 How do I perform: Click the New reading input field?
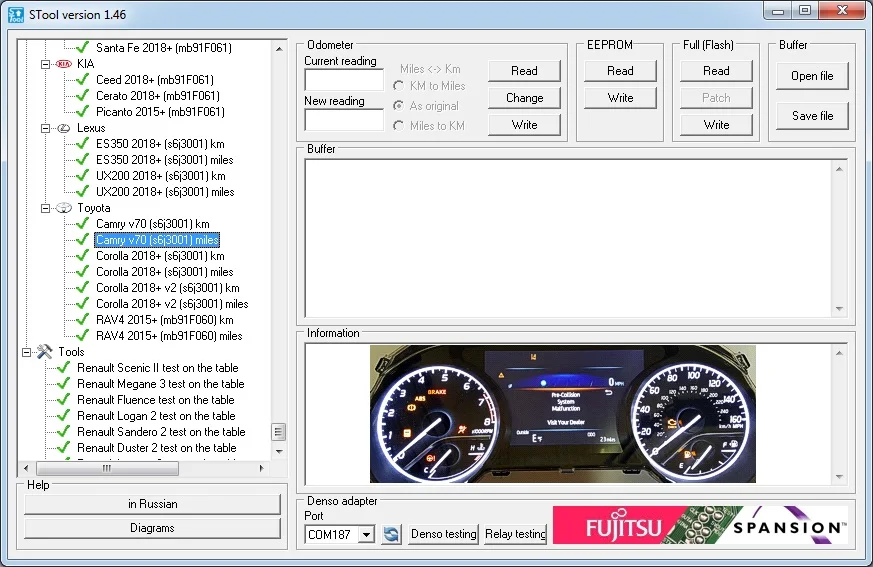(344, 120)
